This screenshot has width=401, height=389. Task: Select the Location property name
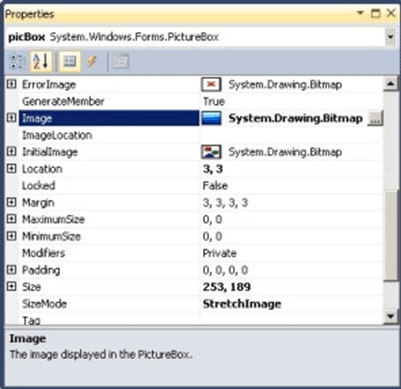tap(42, 169)
